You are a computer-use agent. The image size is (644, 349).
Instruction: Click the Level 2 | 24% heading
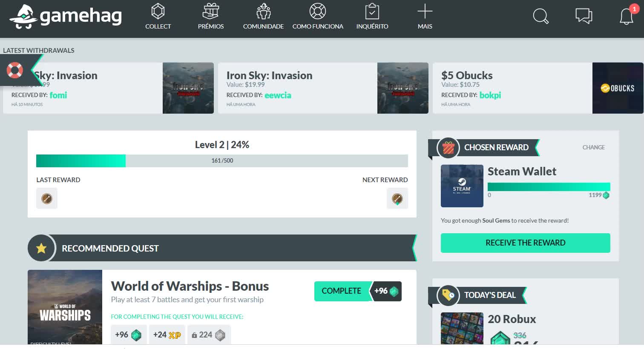[x=222, y=145]
